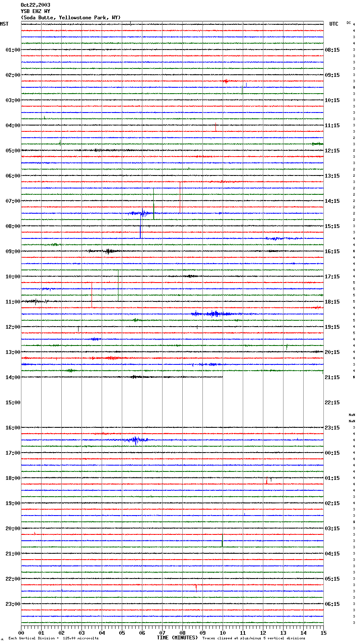Viewport: 357px width, 644px height.
Task: Click the 22:15 UTC time label
Action: tap(332, 403)
